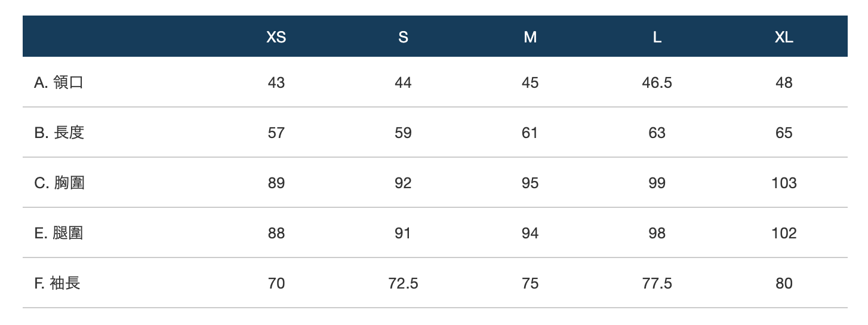Viewport: 868px width, 325px height.
Task: Click the F. 袖長 row label
Action: 57,283
